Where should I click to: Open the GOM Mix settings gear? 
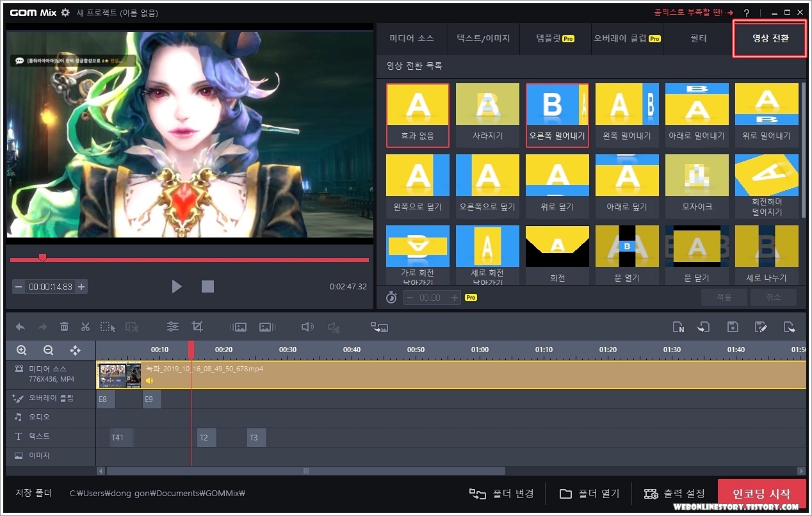click(x=65, y=13)
